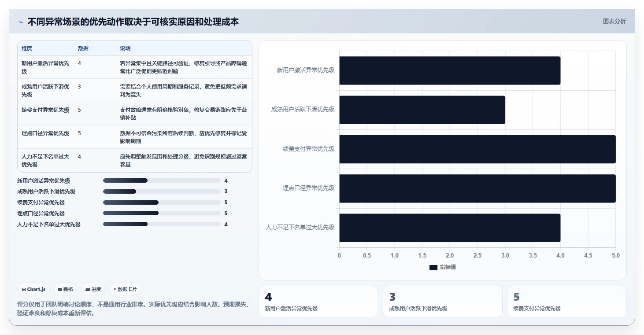Click the 人力不足下名单过大优先级 bar in the chart
The height and width of the screenshot is (335, 644).
[450, 228]
